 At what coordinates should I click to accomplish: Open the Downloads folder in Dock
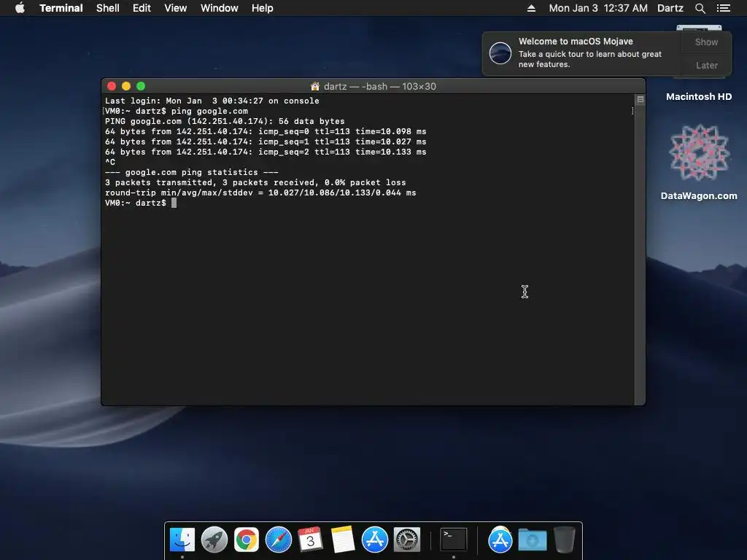click(533, 540)
